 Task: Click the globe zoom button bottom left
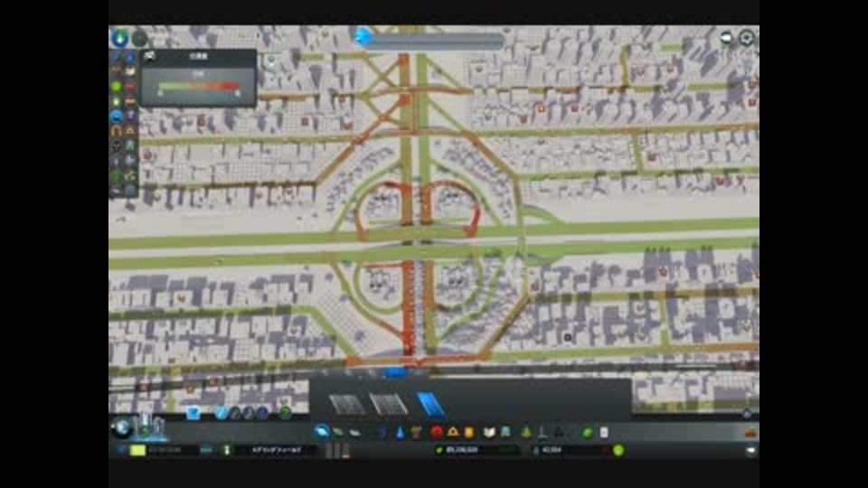pyautogui.click(x=122, y=427)
